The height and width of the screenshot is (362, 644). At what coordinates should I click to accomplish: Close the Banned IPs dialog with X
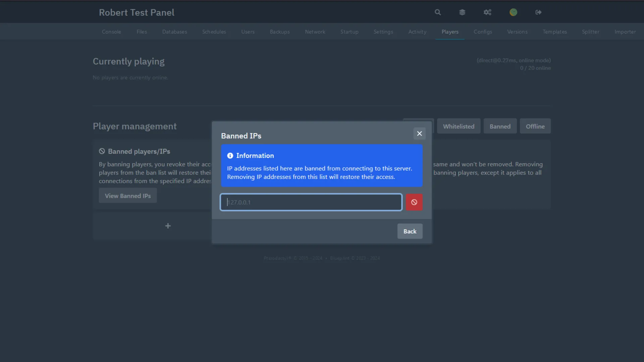[419, 133]
